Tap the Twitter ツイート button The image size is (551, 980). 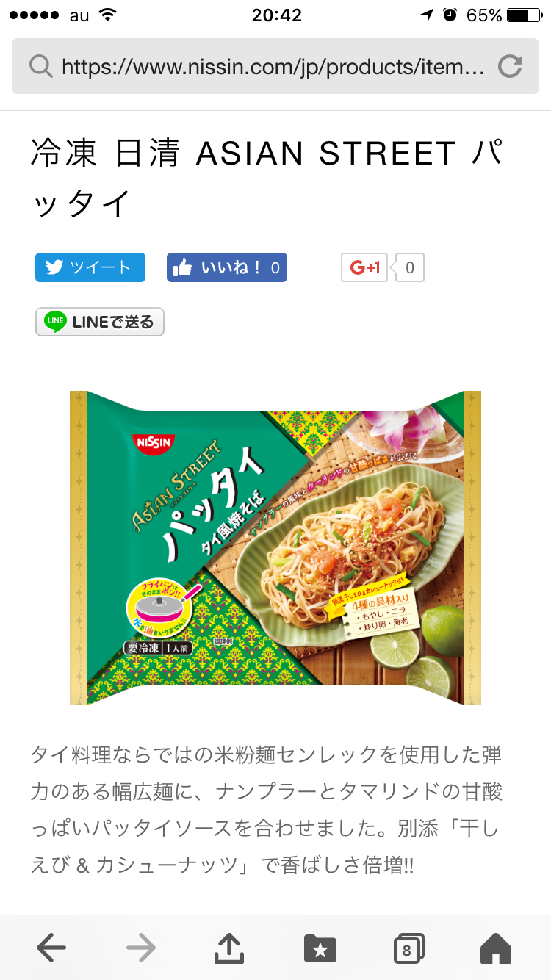click(x=90, y=267)
